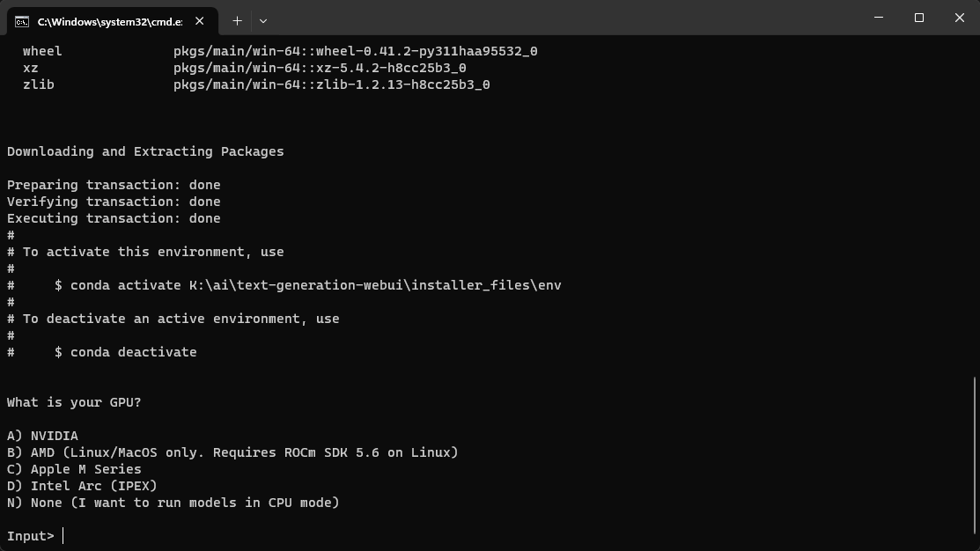Click the 'B) AMD' option line

(232, 452)
